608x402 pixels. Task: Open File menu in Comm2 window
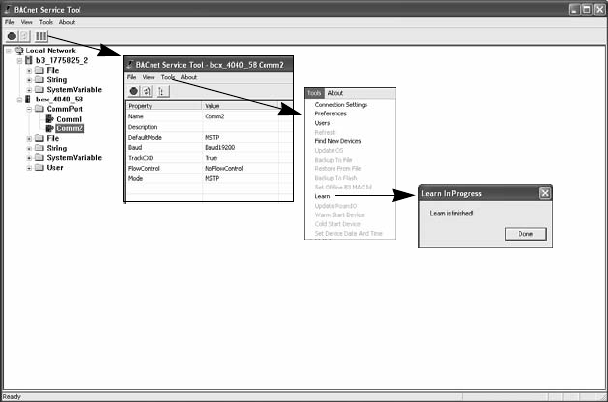coord(131,77)
